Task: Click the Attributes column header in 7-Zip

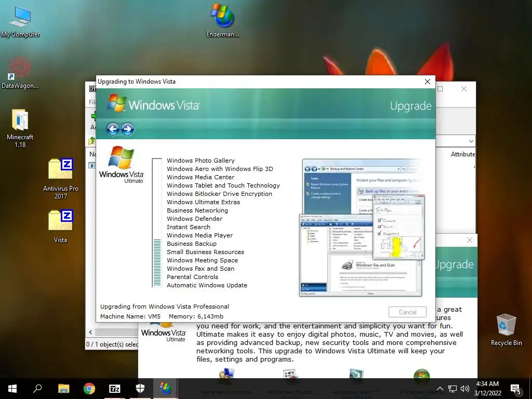Action: (x=463, y=154)
